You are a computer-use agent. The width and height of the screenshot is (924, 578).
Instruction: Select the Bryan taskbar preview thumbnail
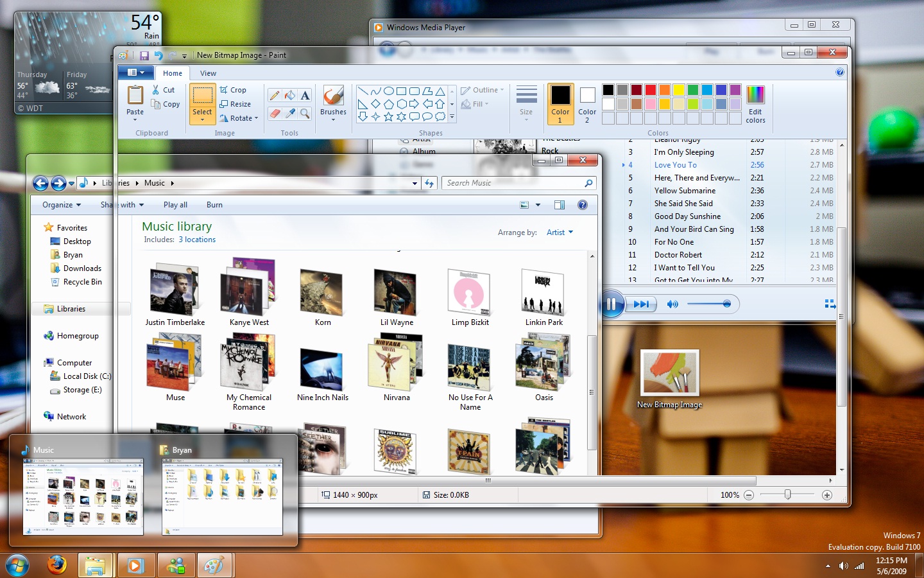[222, 490]
